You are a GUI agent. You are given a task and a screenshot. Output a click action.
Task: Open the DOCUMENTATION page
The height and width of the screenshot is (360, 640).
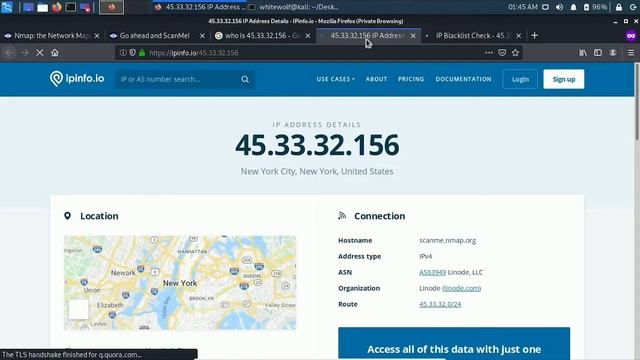pyautogui.click(x=463, y=79)
